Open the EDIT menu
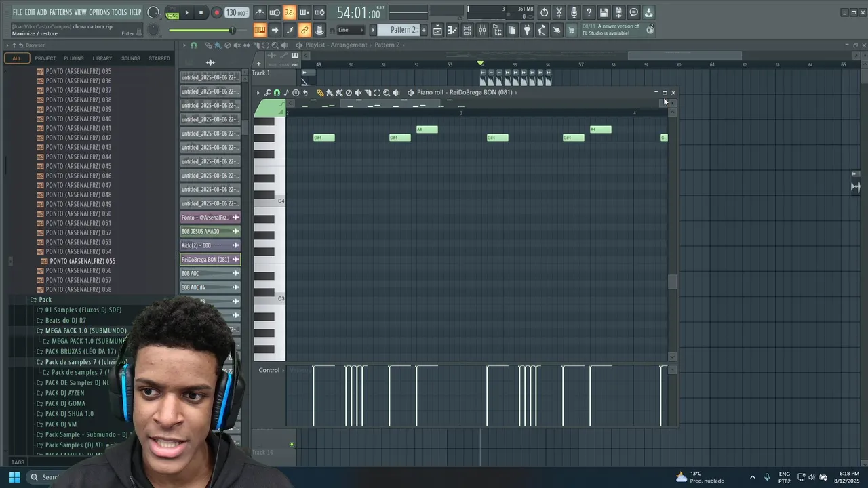Screen dimensions: 868x488 (x=30, y=12)
